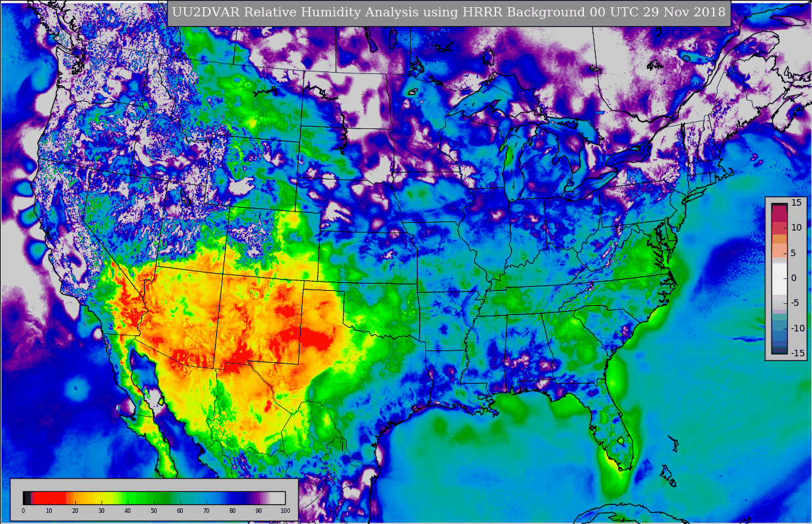Image resolution: width=812 pixels, height=524 pixels.
Task: Click the '80' tick label on humidity colorbar
Action: pyautogui.click(x=233, y=511)
